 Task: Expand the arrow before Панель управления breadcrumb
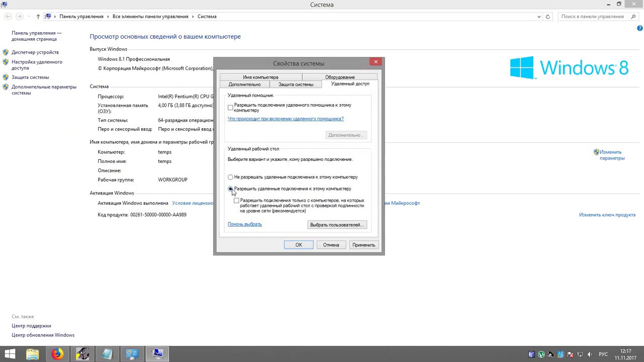pos(55,17)
